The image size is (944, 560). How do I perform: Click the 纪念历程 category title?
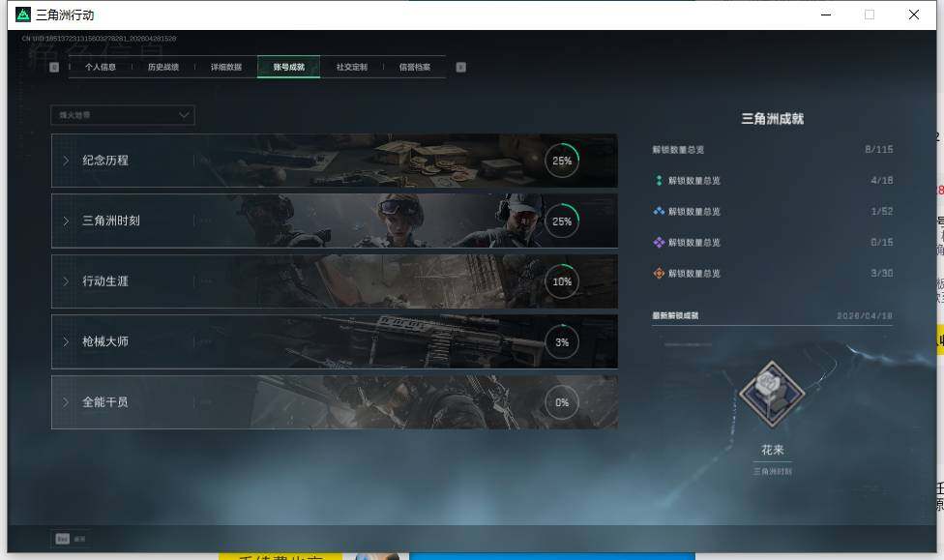[105, 161]
